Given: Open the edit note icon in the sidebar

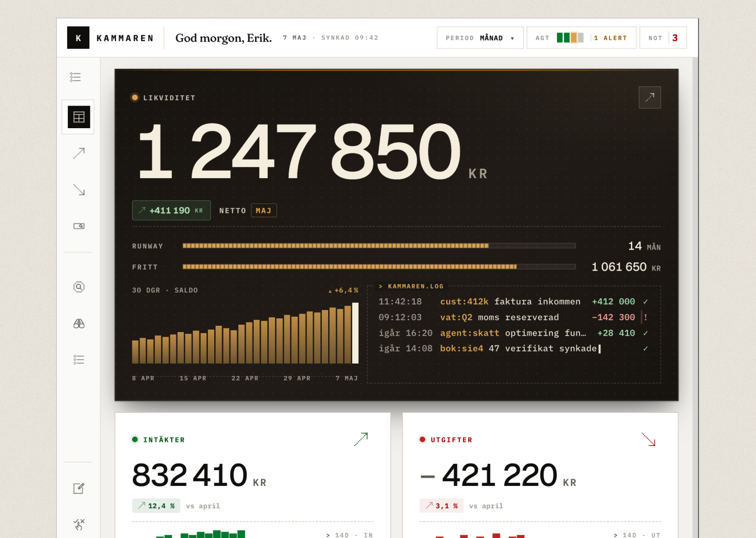Looking at the screenshot, I should (x=79, y=489).
